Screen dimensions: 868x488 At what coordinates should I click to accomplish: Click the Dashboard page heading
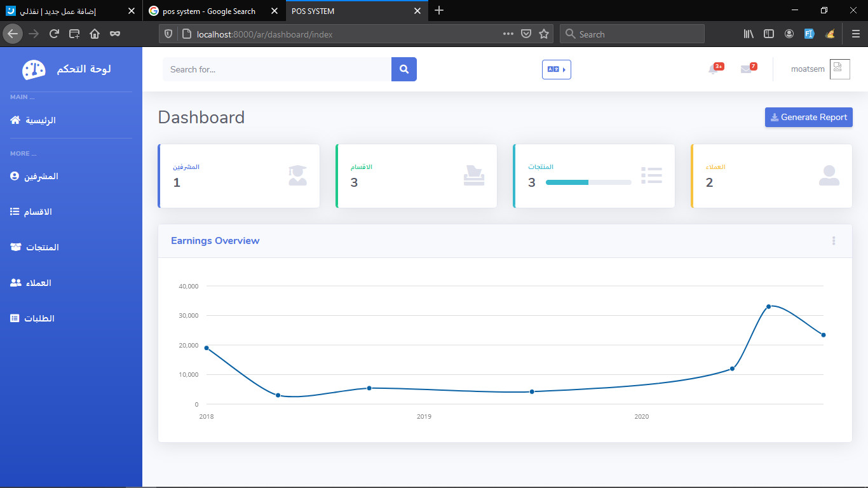[201, 118]
